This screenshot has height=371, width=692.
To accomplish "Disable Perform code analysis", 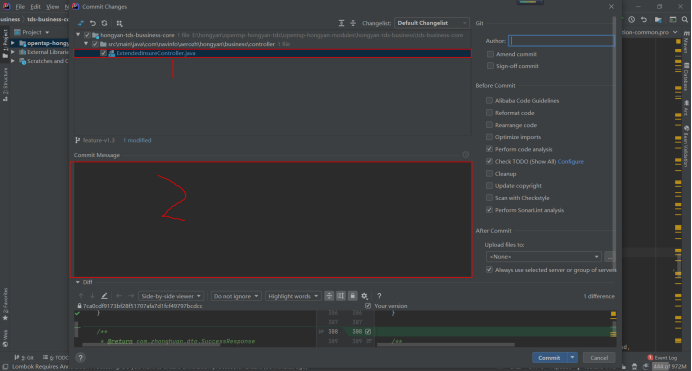I will [489, 149].
